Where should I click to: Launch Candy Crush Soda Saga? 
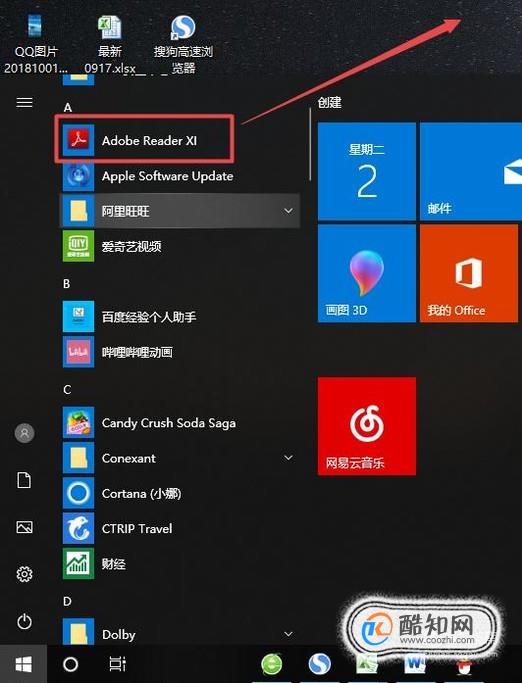pyautogui.click(x=179, y=423)
